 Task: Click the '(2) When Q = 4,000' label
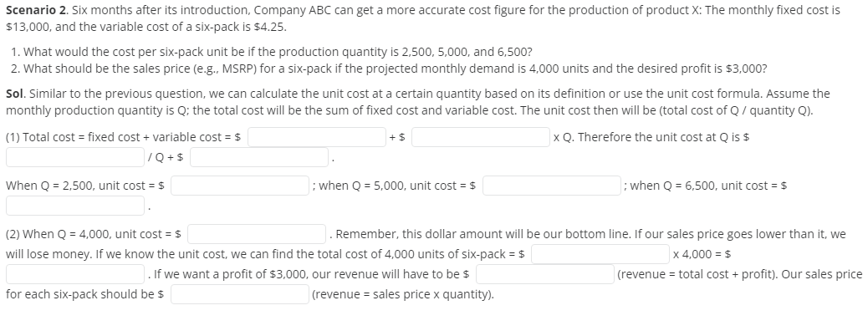coord(50,234)
